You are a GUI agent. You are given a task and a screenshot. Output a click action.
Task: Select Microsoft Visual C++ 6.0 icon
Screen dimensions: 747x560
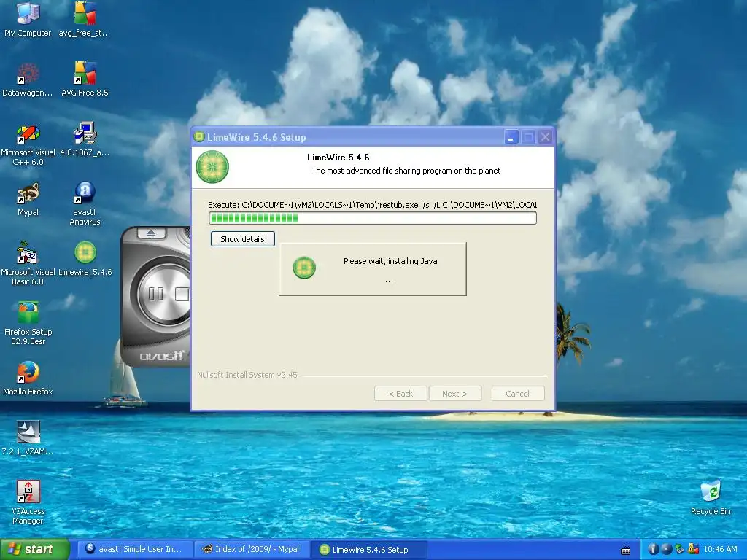click(28, 144)
